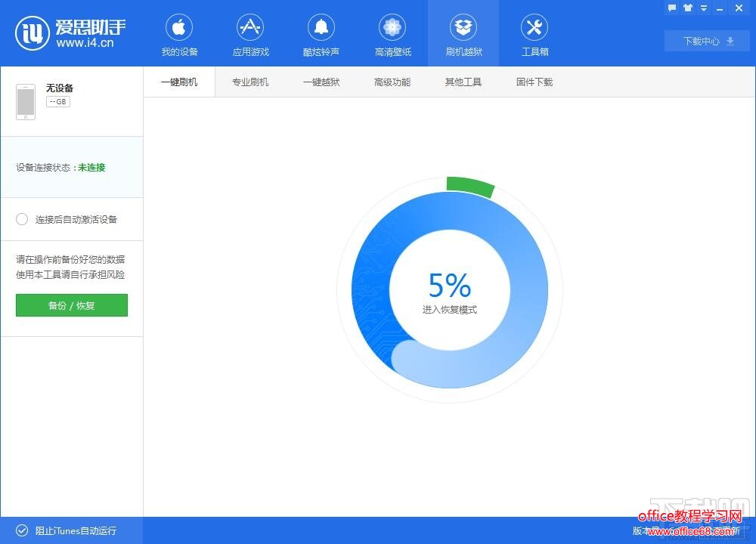Click 使用本工具请自行承担风险 warning text
756x544 pixels.
(x=70, y=275)
